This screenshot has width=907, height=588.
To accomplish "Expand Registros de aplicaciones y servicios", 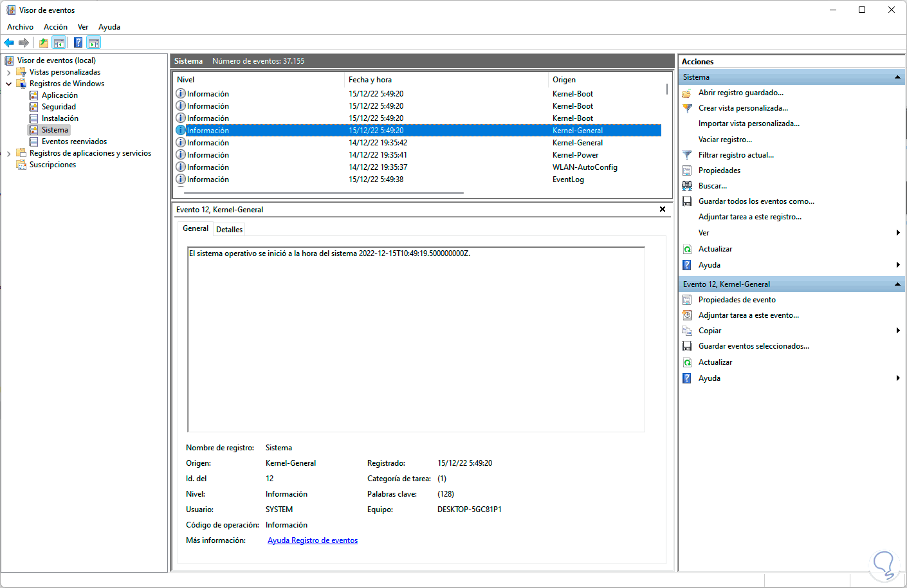I will (x=8, y=154).
